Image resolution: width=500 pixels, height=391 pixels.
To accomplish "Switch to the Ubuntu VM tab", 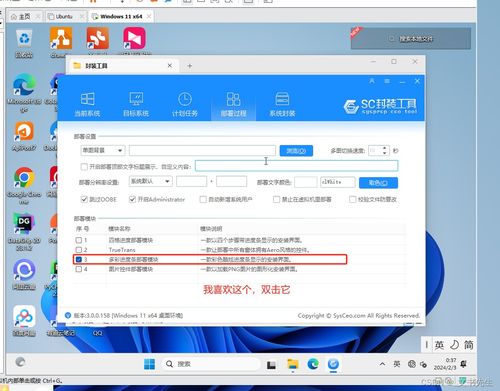I will (x=64, y=16).
